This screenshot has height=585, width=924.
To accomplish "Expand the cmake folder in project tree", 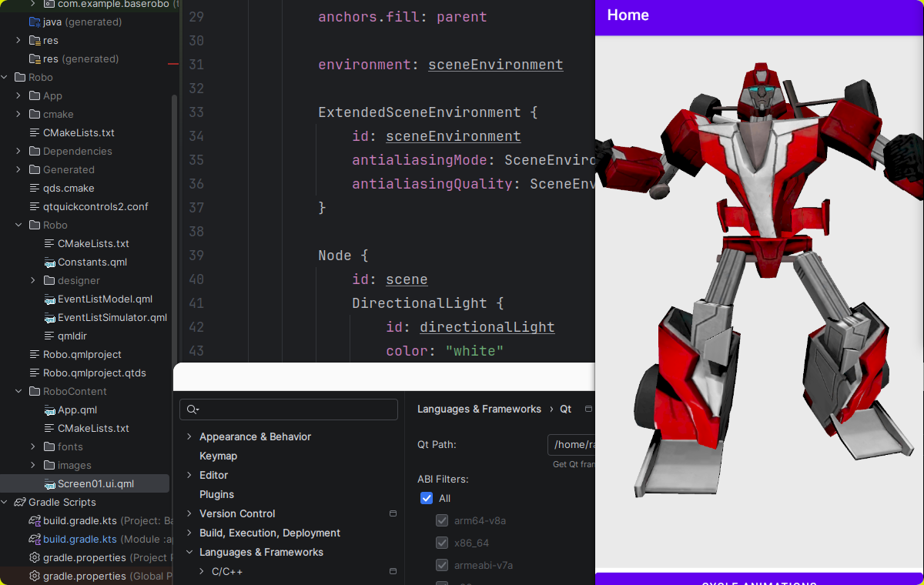I will [18, 114].
